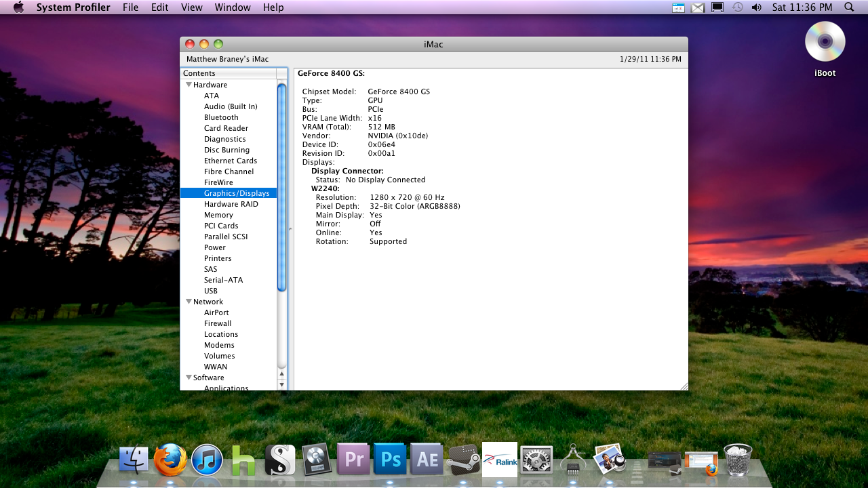This screenshot has height=488, width=868.
Task: Select Bluetooth in the sidebar
Action: click(221, 117)
